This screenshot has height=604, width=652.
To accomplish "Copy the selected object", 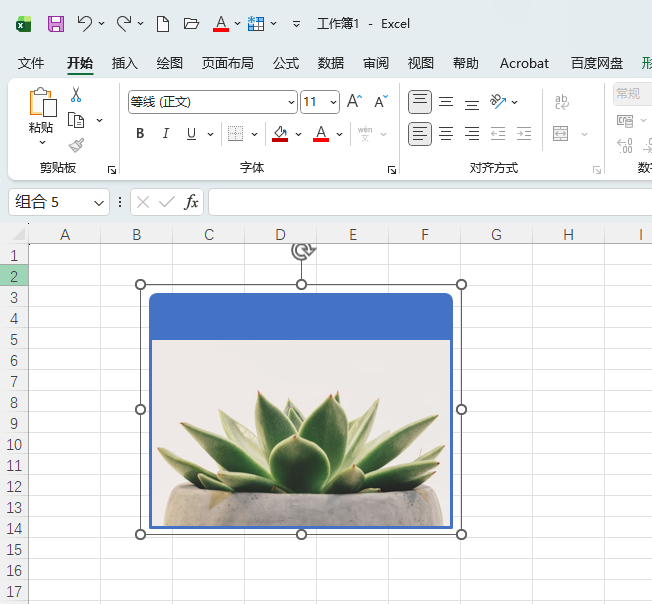I will pyautogui.click(x=76, y=120).
